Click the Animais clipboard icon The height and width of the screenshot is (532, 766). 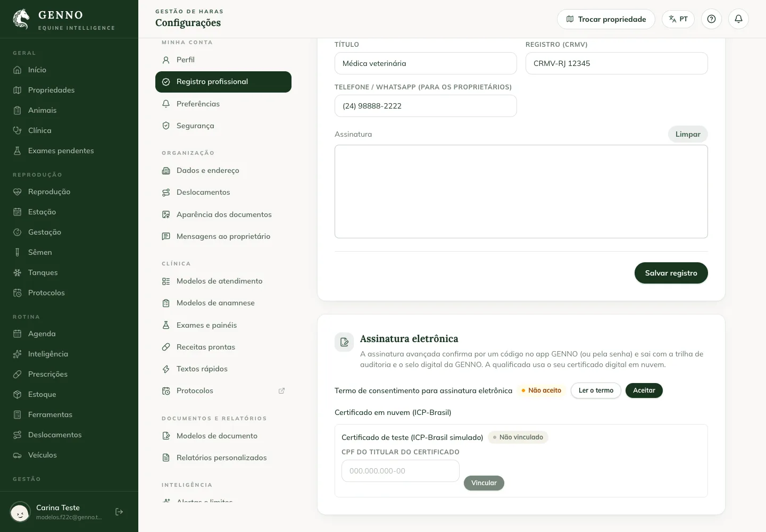(17, 110)
